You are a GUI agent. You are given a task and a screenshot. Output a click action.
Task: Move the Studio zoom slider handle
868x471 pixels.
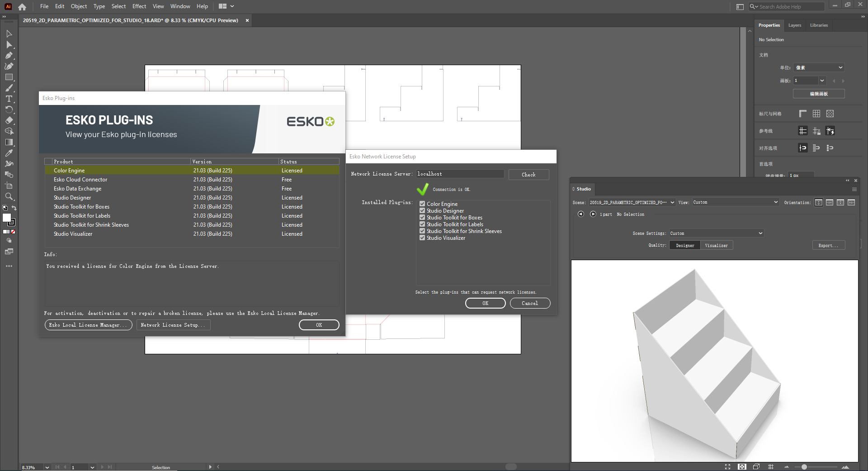tap(804, 466)
